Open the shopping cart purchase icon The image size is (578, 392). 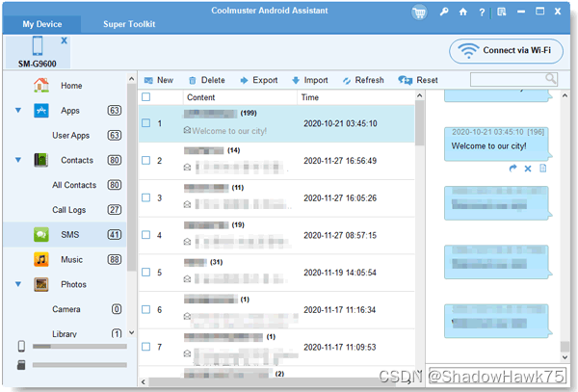(419, 13)
